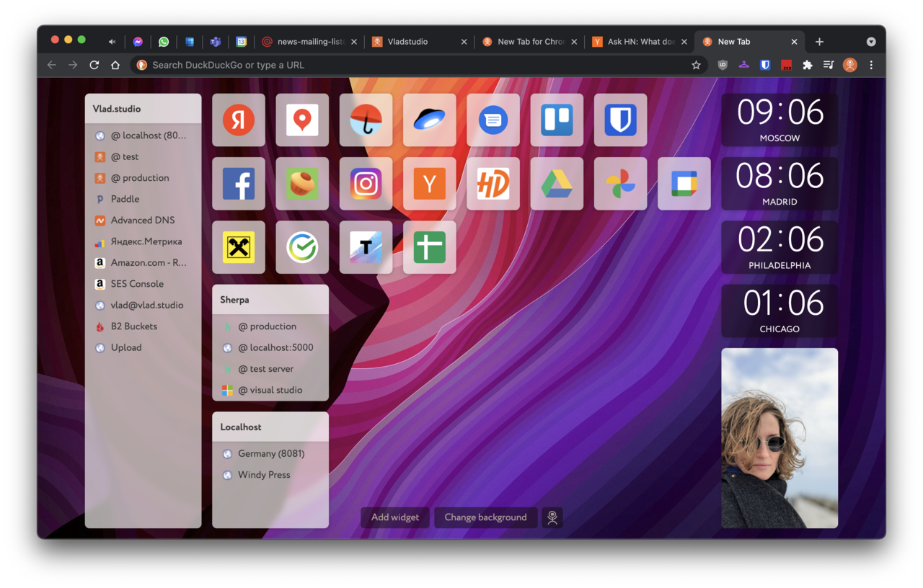Image resolution: width=923 pixels, height=588 pixels.
Task: Open the Bitwarden shield tile
Action: coord(621,120)
